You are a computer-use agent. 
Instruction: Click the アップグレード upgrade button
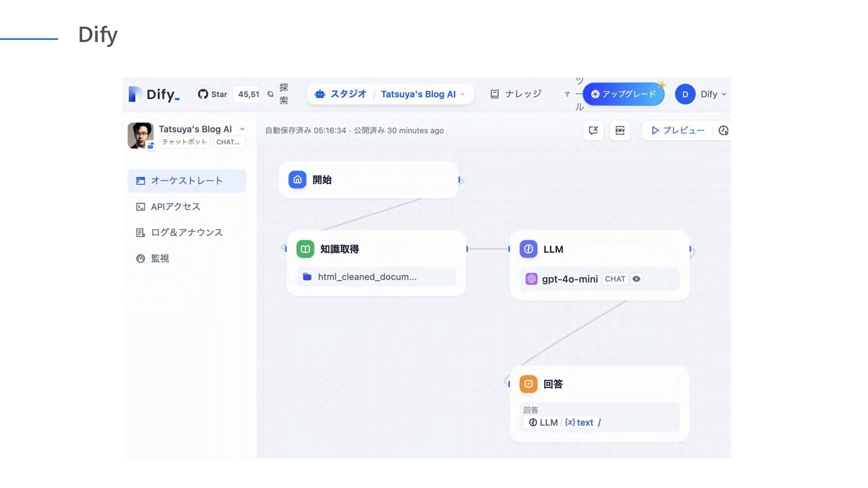(623, 94)
